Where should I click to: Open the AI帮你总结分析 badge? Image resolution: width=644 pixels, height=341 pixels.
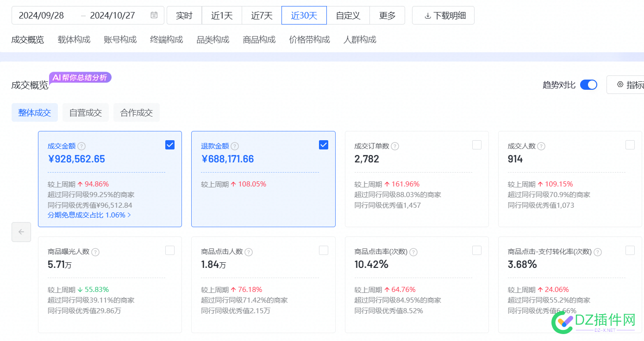pyautogui.click(x=81, y=77)
